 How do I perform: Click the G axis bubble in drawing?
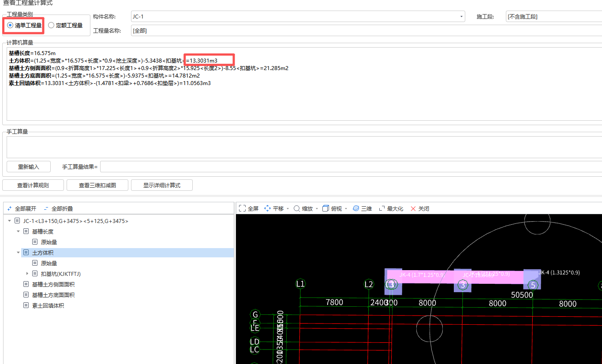(x=254, y=315)
